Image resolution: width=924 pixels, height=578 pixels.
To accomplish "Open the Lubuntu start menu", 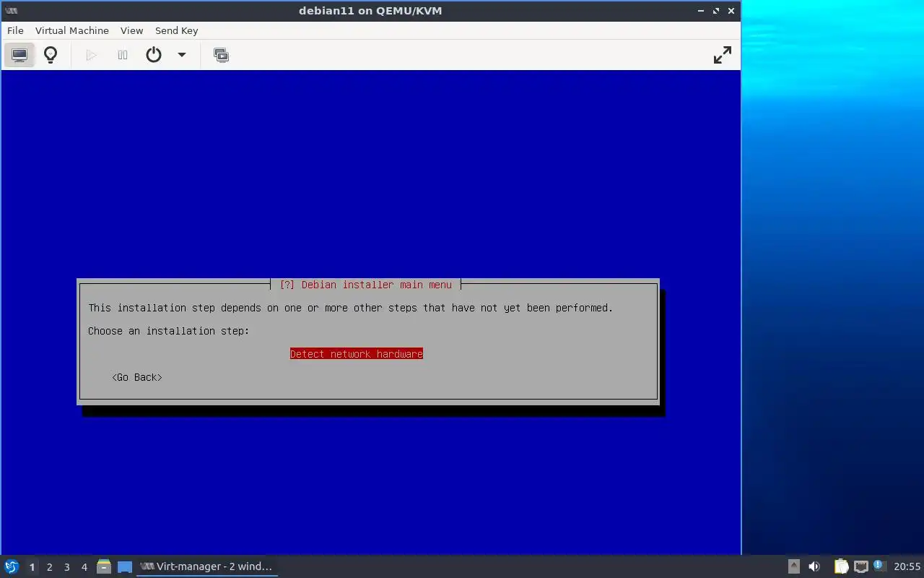I will click(x=12, y=566).
